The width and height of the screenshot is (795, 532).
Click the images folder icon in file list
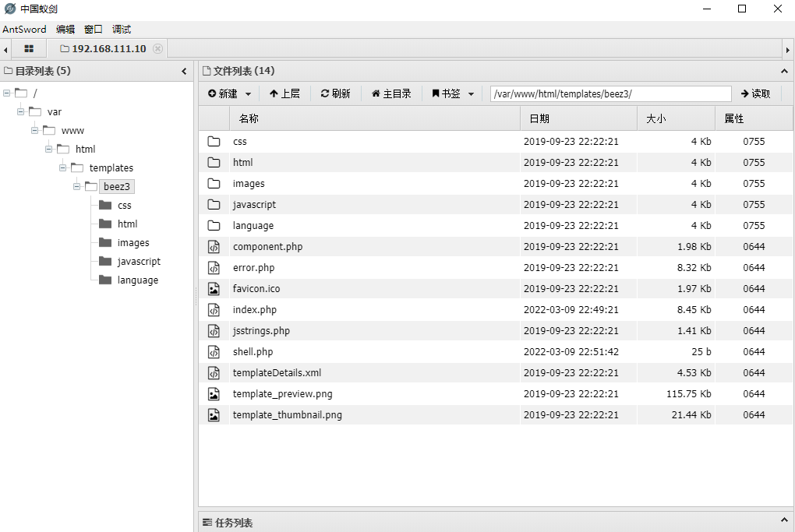click(214, 183)
